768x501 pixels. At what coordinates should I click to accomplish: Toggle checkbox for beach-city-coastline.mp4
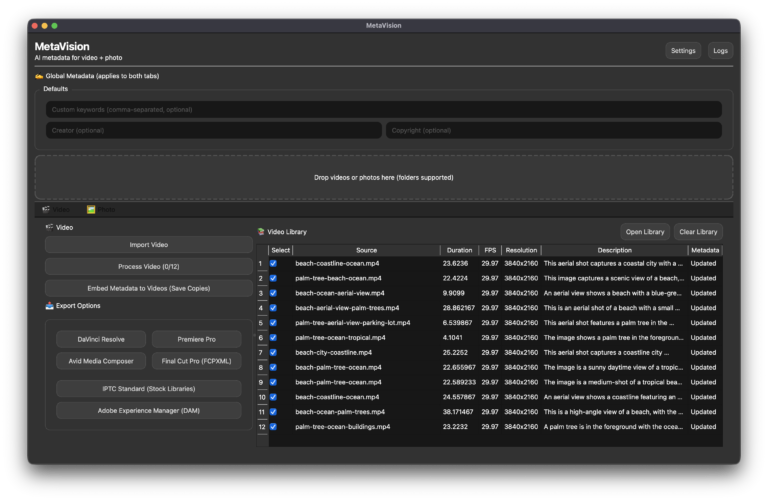pyautogui.click(x=273, y=353)
